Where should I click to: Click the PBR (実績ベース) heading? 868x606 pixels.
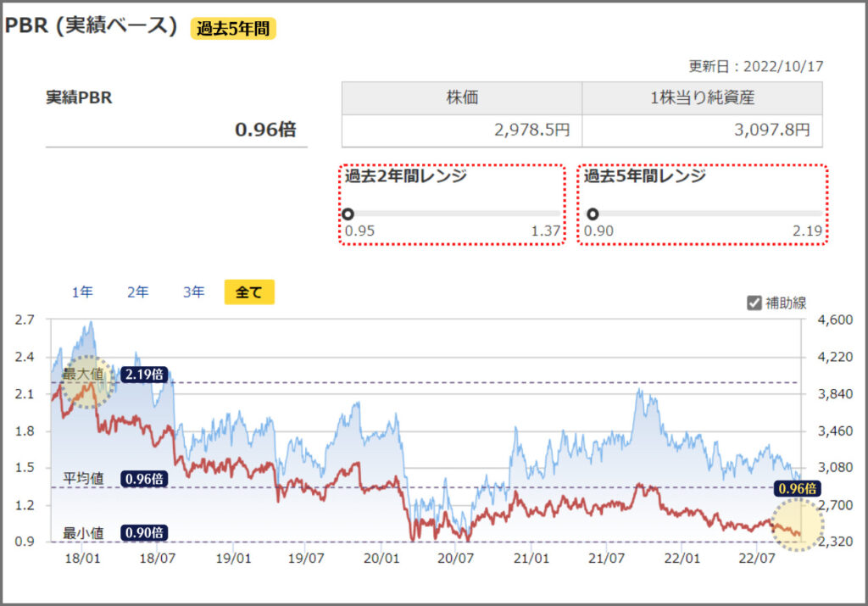point(91,25)
